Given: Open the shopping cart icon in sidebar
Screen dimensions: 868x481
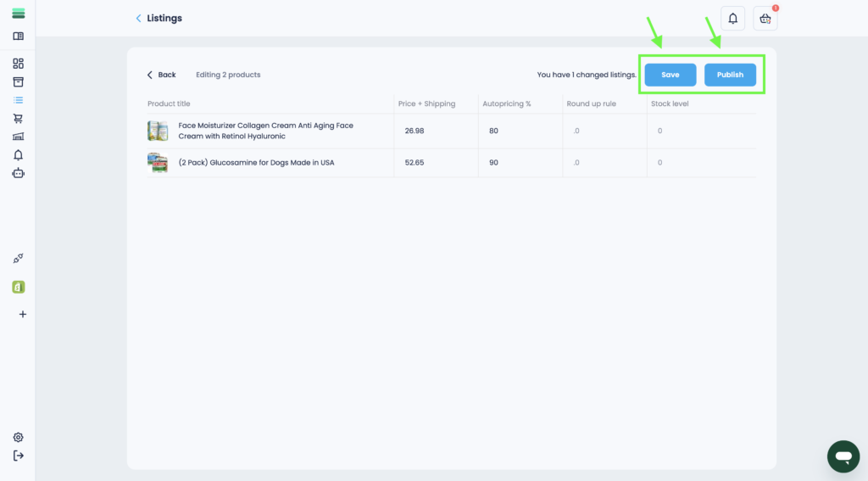Looking at the screenshot, I should [19, 119].
